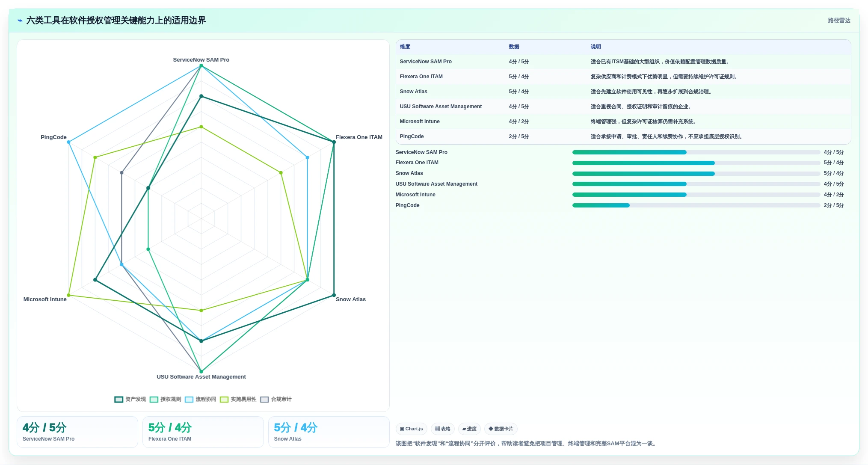
Task: Click Microsoft Intune radar axis label
Action: coord(45,299)
